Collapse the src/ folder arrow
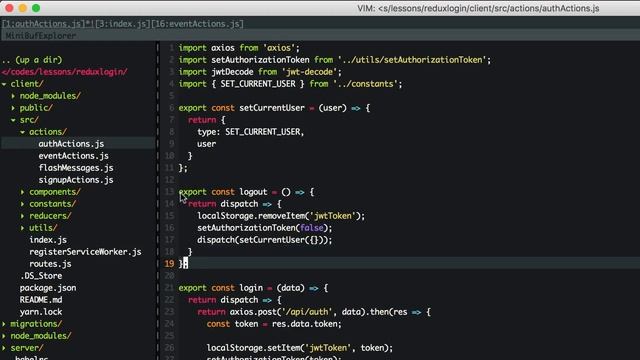This screenshot has height=360, width=640. pos(13,120)
